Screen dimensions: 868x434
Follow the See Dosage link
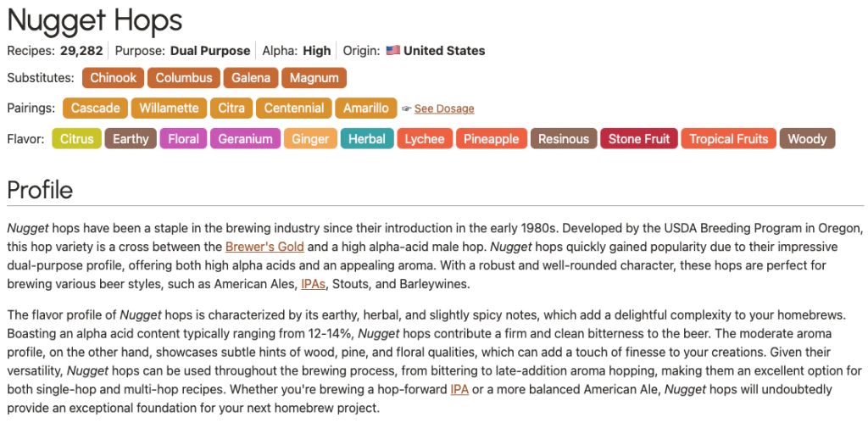(x=444, y=109)
